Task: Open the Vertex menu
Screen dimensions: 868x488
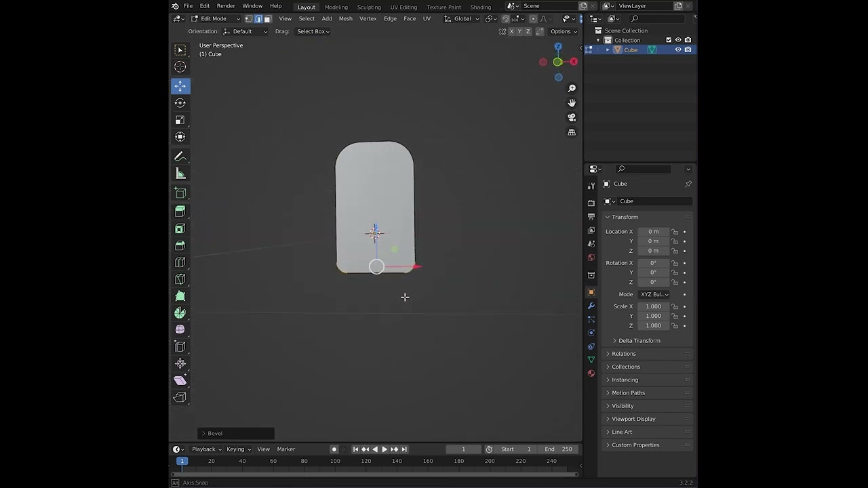Action: pos(368,19)
